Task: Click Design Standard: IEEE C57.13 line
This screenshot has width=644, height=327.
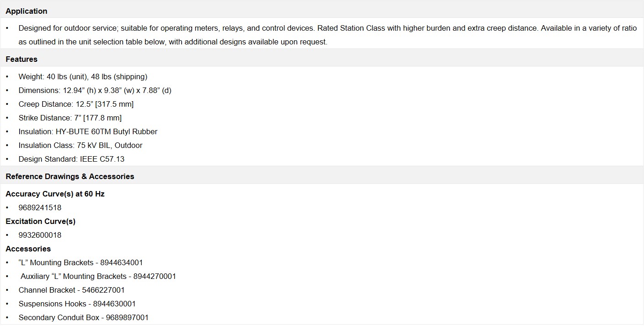Action: [x=71, y=159]
